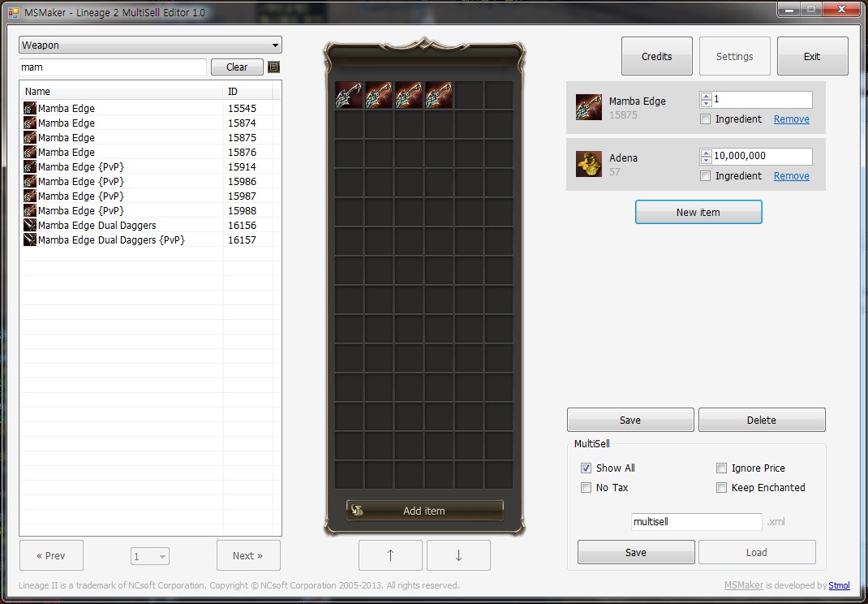Move selected item down
Viewport: 868px width, 604px height.
[458, 555]
